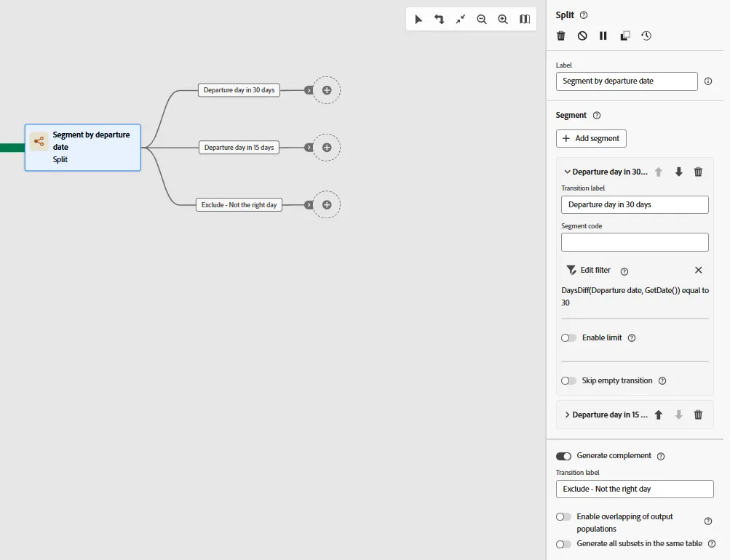
Task: Click the Add segment button
Action: click(x=591, y=139)
